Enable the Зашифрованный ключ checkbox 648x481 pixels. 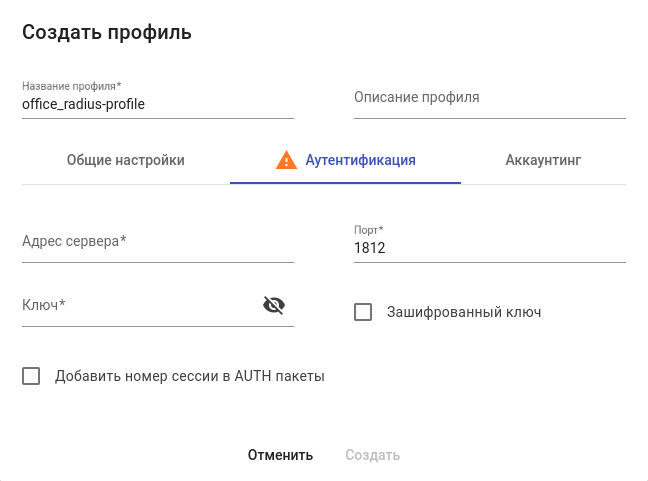(363, 312)
